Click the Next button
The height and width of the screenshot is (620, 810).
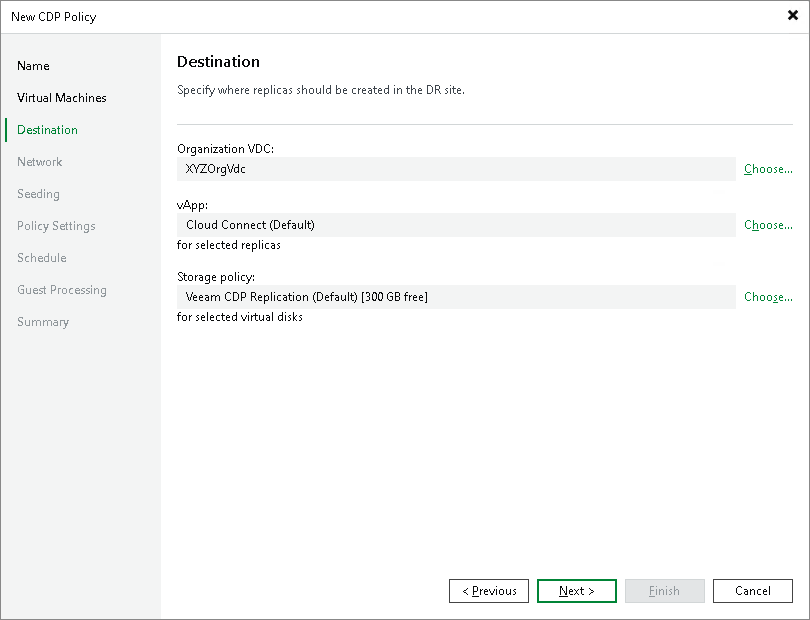tap(577, 591)
